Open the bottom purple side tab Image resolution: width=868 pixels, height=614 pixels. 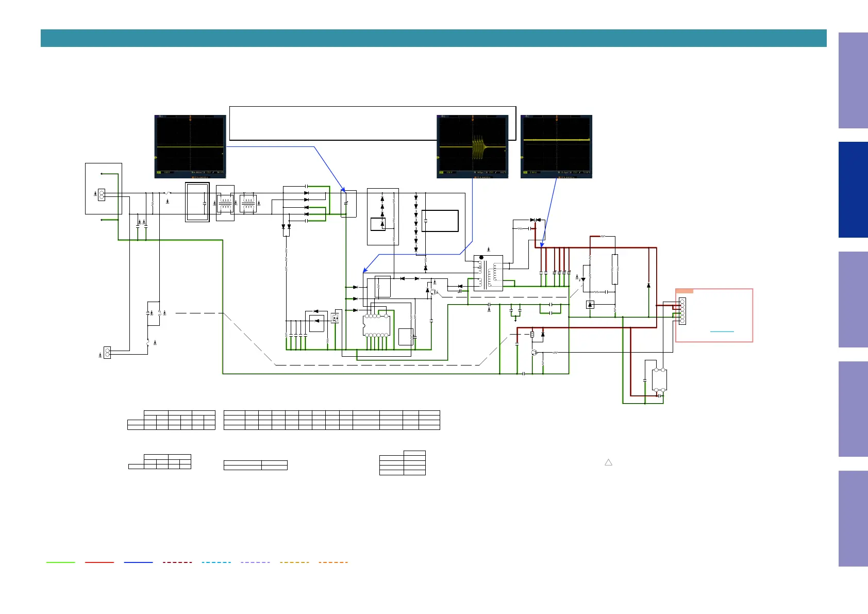click(853, 518)
